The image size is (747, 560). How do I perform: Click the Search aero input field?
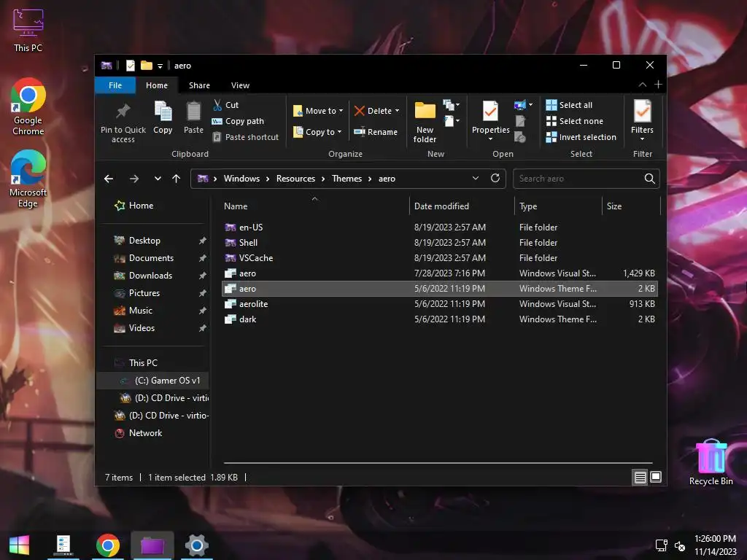pos(578,179)
